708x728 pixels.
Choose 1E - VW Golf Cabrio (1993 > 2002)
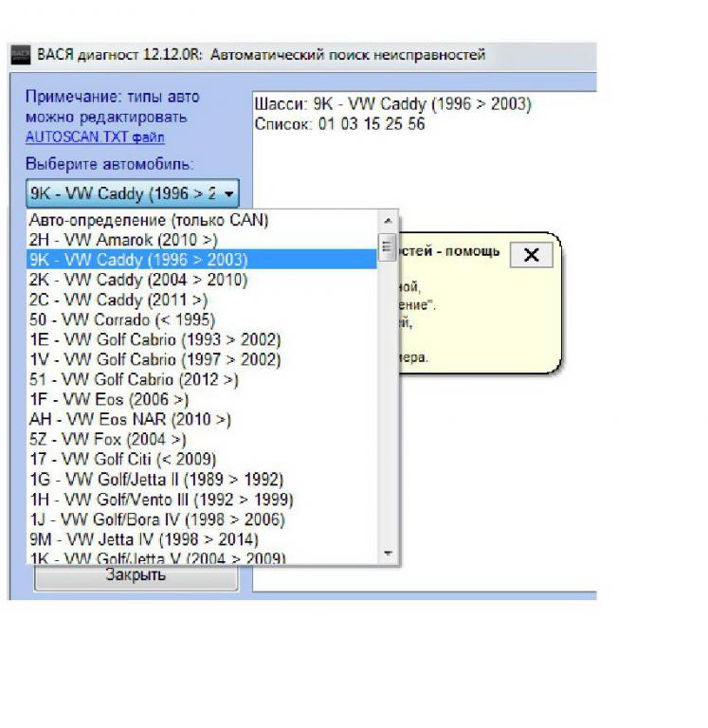coord(202,340)
